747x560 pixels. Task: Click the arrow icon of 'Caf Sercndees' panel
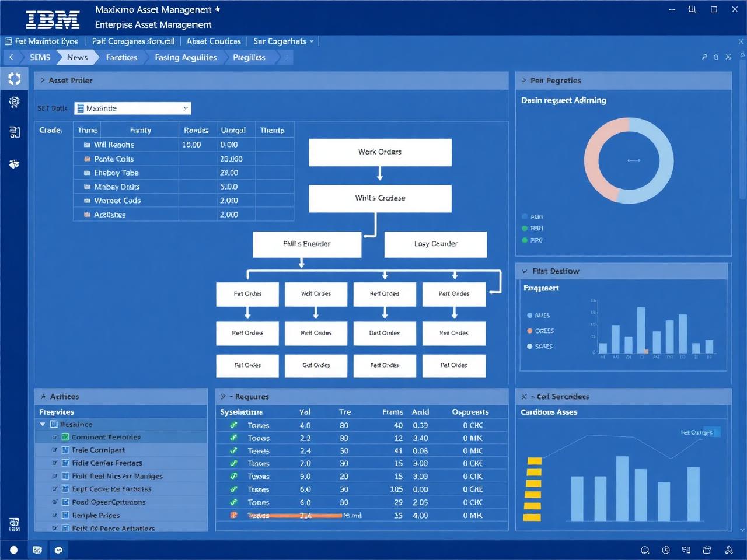(524, 397)
